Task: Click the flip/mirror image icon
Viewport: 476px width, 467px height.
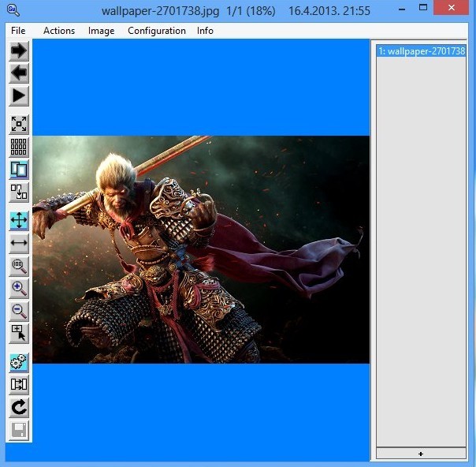Action: [19, 385]
